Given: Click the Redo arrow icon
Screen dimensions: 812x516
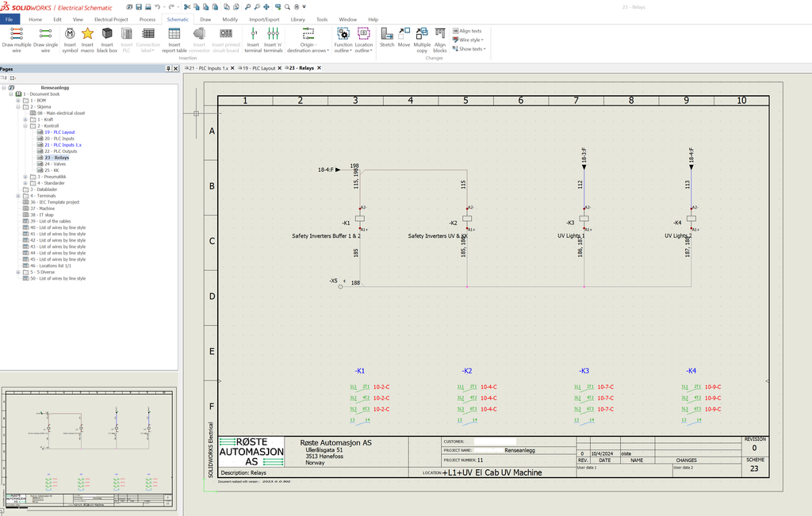Looking at the screenshot, I should (x=171, y=6).
